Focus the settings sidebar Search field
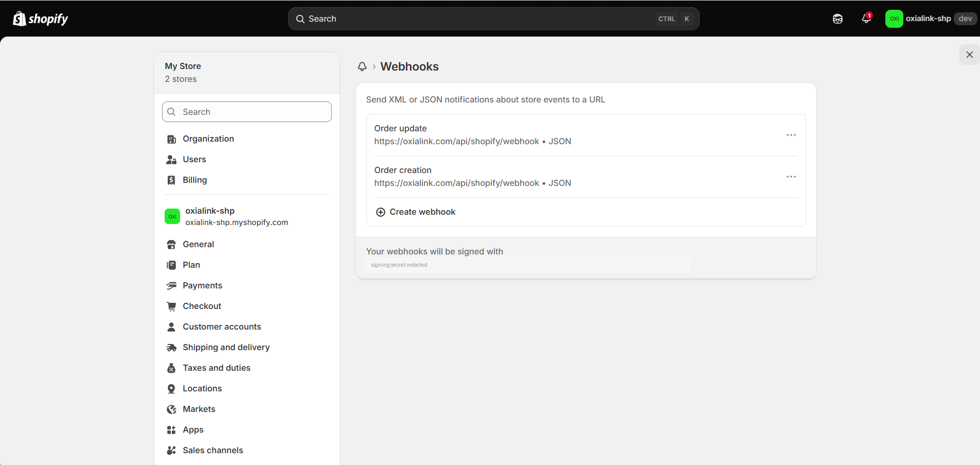 click(x=247, y=112)
